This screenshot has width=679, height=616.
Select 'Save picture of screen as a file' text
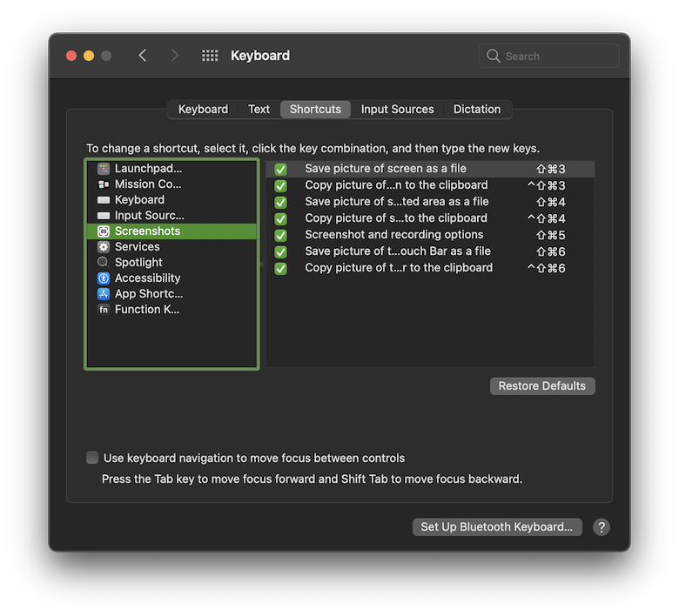tap(386, 169)
